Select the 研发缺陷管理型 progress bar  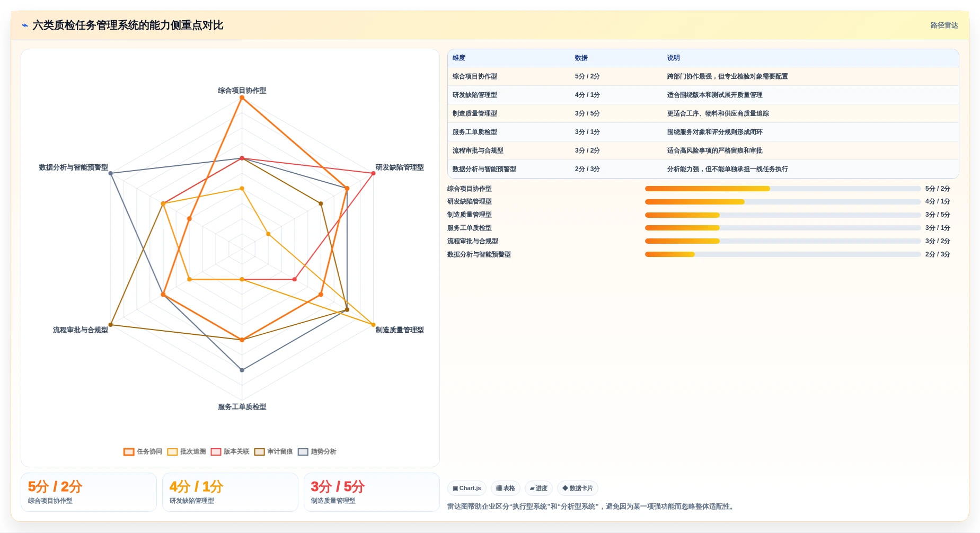[x=783, y=202]
